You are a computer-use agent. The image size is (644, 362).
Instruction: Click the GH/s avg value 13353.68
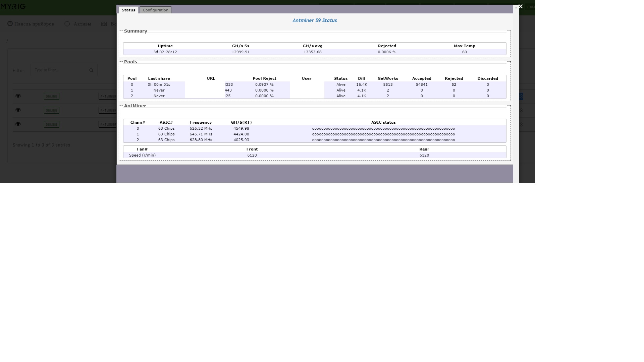313,52
